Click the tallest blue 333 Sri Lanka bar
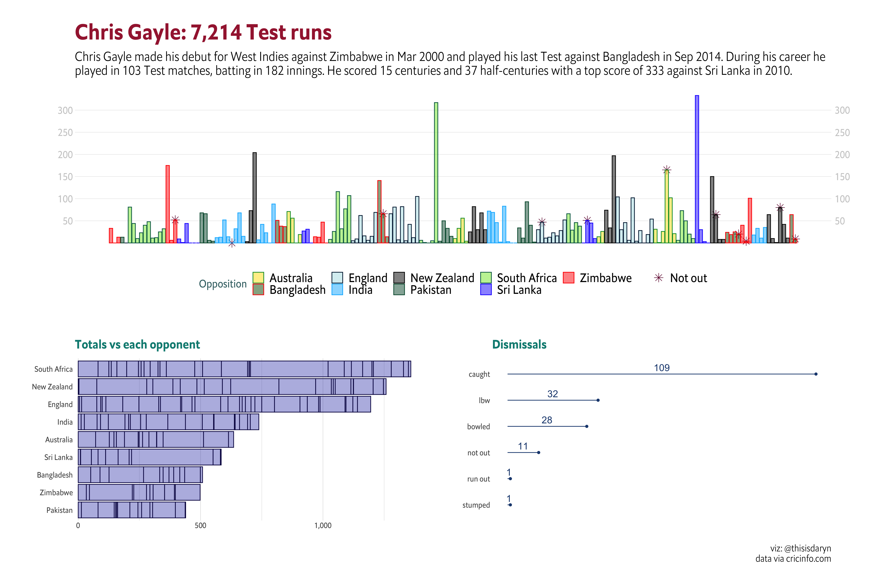Image resolution: width=882 pixels, height=588 pixels. [697, 169]
